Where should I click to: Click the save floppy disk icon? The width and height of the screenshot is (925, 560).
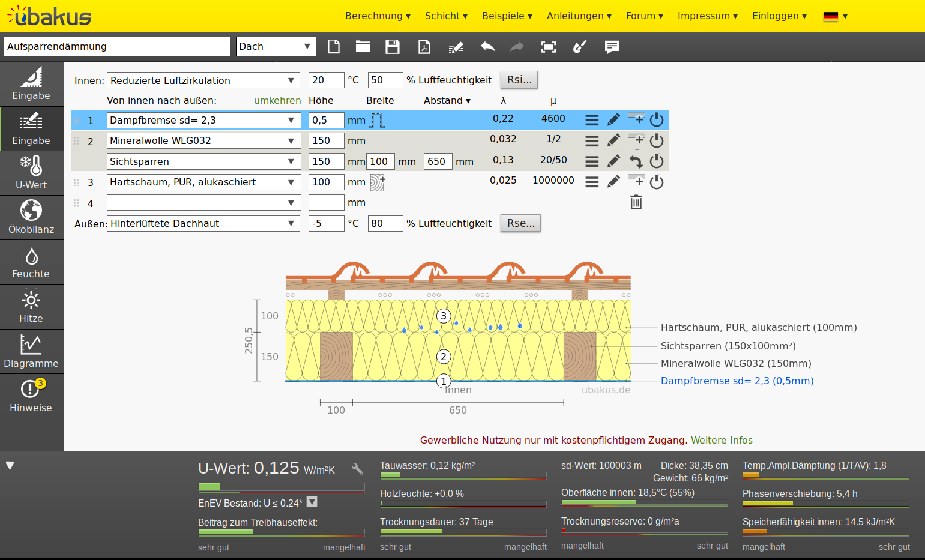pyautogui.click(x=393, y=47)
